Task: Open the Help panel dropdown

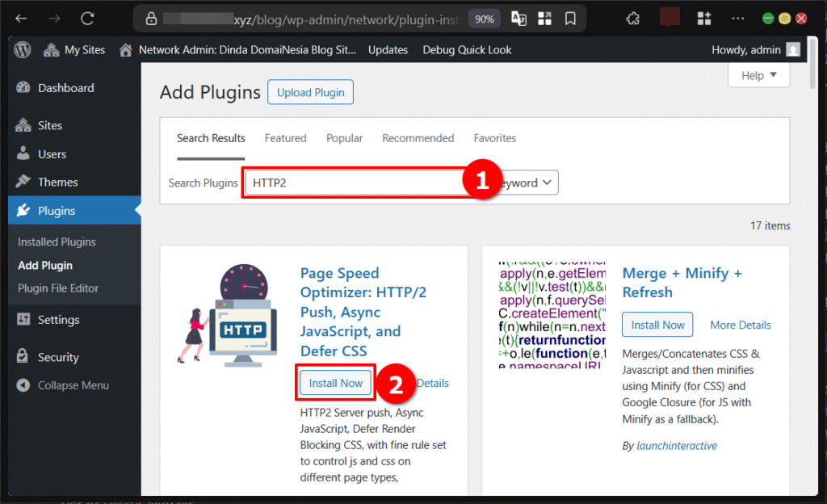Action: (x=758, y=74)
